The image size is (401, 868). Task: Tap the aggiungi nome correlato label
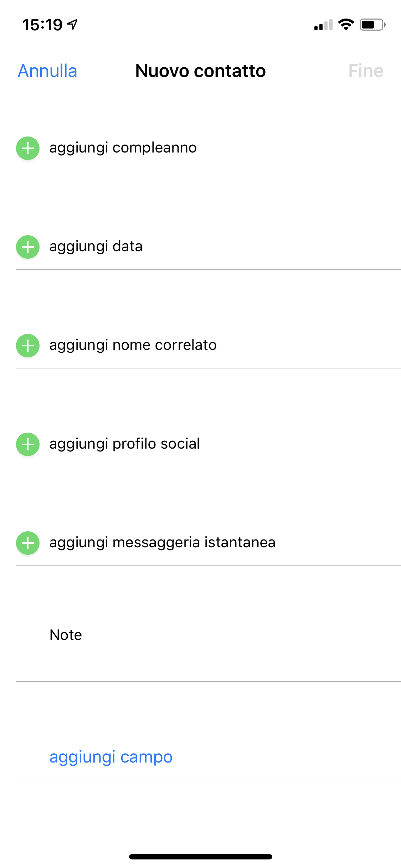(x=133, y=345)
